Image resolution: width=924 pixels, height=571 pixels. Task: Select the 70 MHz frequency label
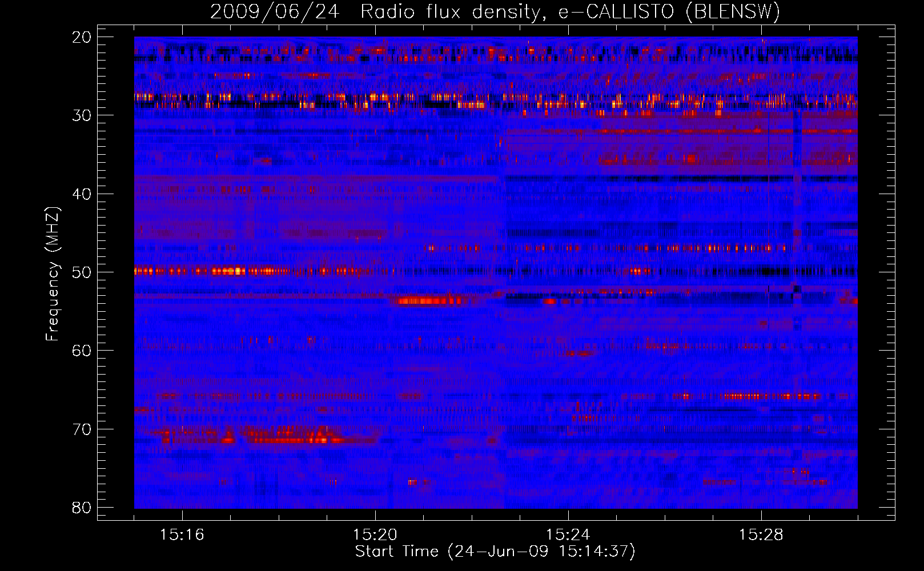82,429
